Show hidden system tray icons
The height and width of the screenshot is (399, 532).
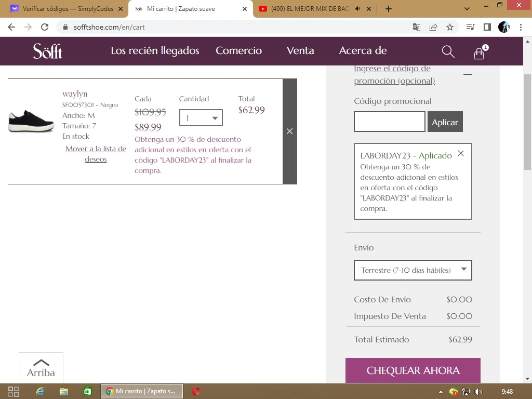pyautogui.click(x=441, y=392)
